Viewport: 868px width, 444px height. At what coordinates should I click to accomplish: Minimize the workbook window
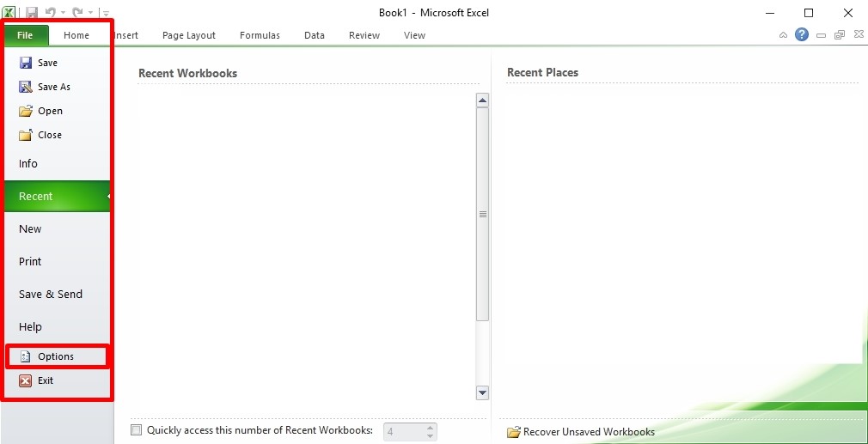tap(821, 35)
